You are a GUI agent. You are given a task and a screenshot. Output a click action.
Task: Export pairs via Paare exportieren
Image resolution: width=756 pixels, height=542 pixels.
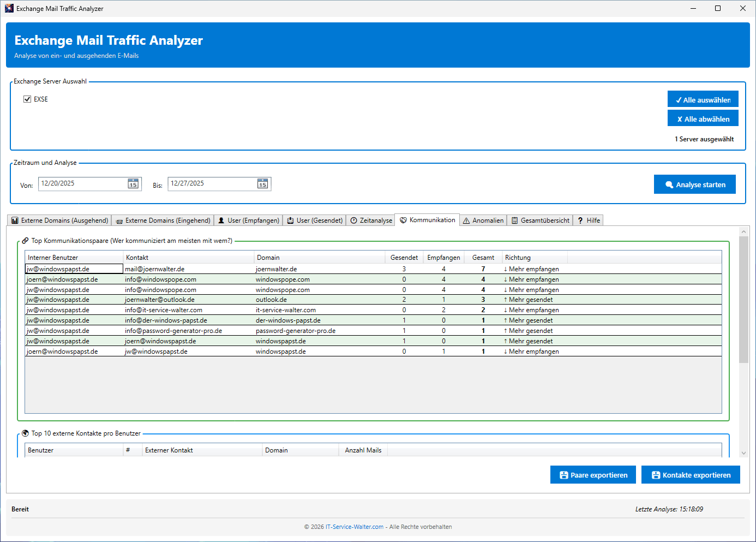(593, 475)
